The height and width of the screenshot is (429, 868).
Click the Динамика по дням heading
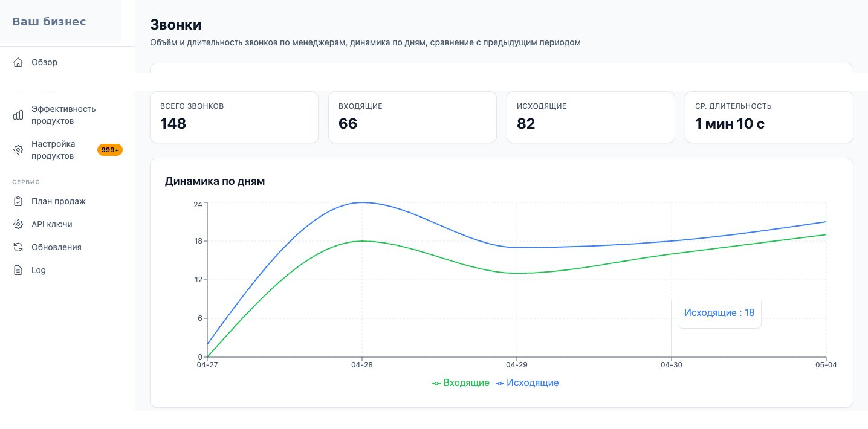pos(215,181)
